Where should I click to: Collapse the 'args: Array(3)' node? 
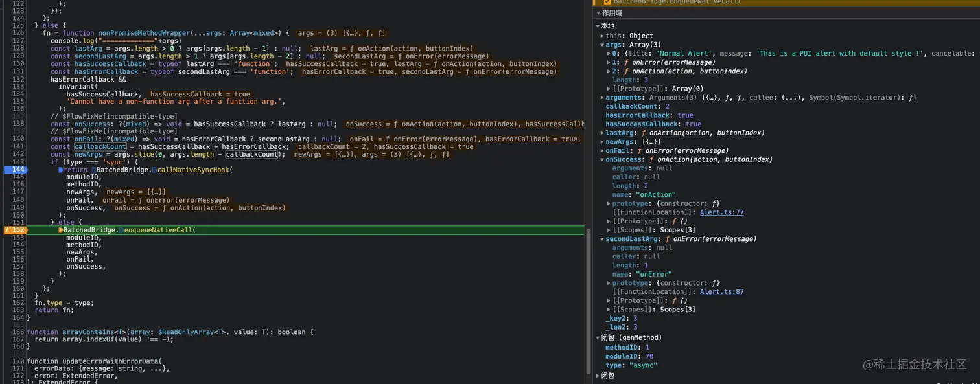[603, 45]
